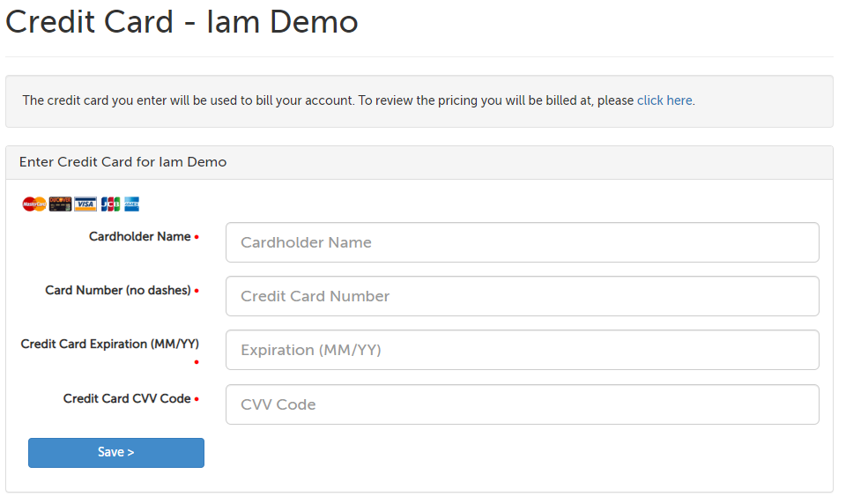The image size is (846, 504).
Task: Click the Visa card icon
Action: pos(85,204)
